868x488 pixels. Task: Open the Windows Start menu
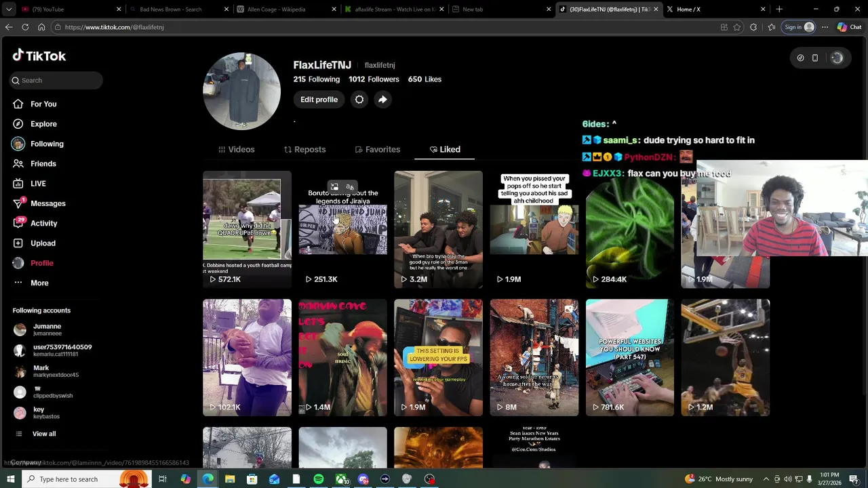[x=10, y=479]
